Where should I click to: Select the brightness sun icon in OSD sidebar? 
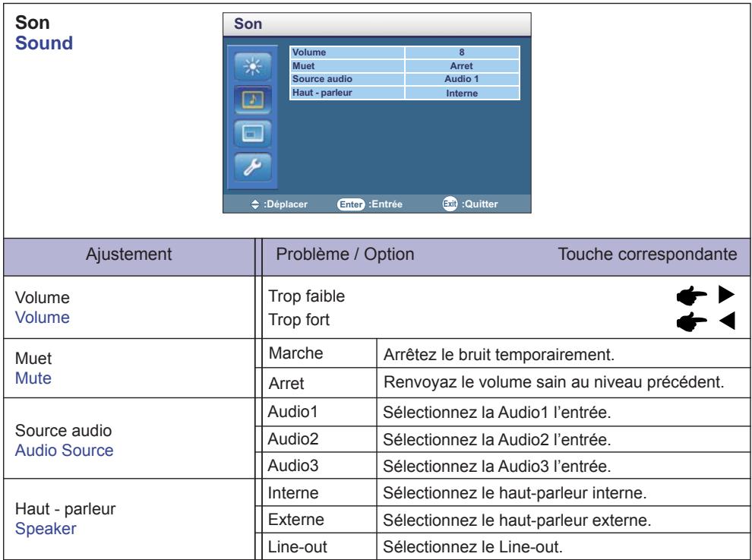pyautogui.click(x=253, y=66)
